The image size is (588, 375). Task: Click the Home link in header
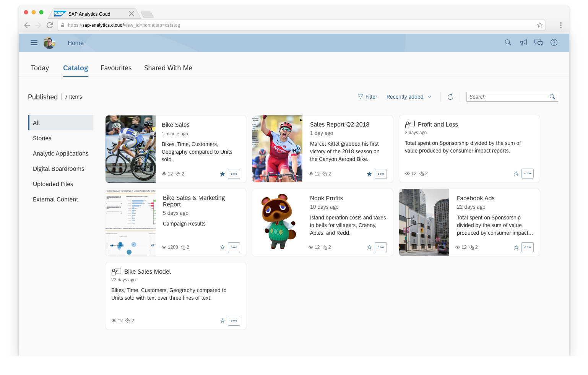coord(75,43)
